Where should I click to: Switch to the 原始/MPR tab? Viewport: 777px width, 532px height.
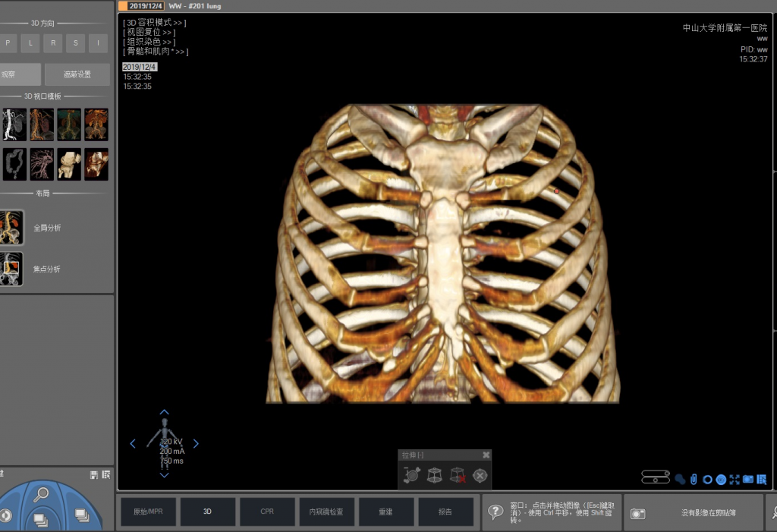click(x=148, y=512)
